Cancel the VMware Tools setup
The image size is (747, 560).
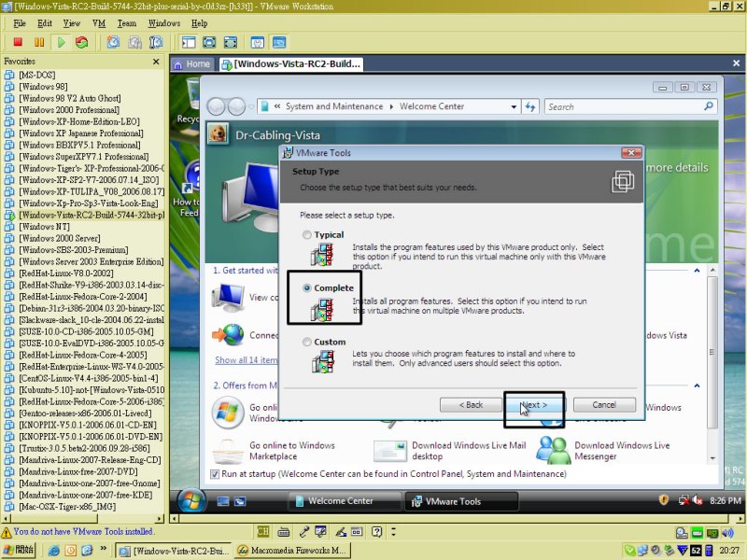[x=604, y=405]
